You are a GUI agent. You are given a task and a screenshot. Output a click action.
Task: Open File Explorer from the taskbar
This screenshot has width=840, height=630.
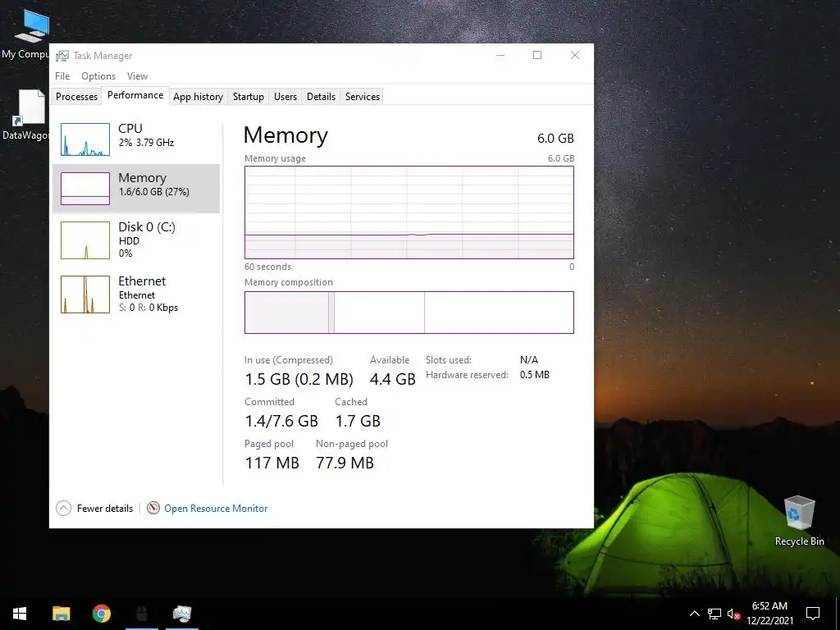pyautogui.click(x=61, y=614)
